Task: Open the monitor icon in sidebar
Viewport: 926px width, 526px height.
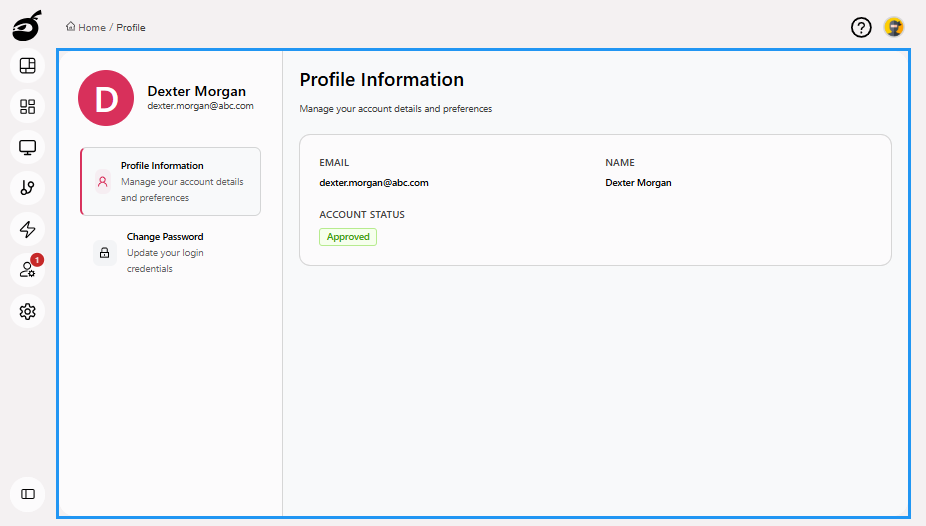Action: 27,147
